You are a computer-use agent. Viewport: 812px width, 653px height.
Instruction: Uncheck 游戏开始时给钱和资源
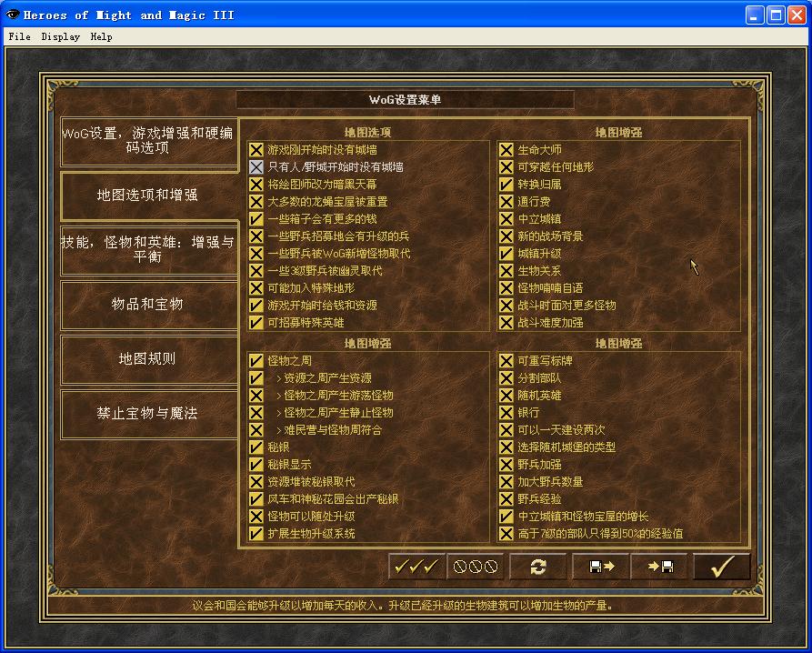pyautogui.click(x=256, y=306)
